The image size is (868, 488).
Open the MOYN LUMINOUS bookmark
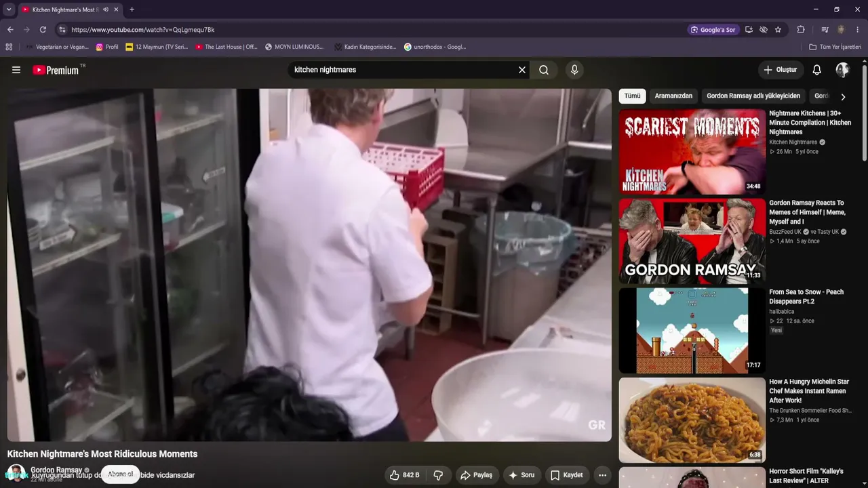click(x=294, y=47)
